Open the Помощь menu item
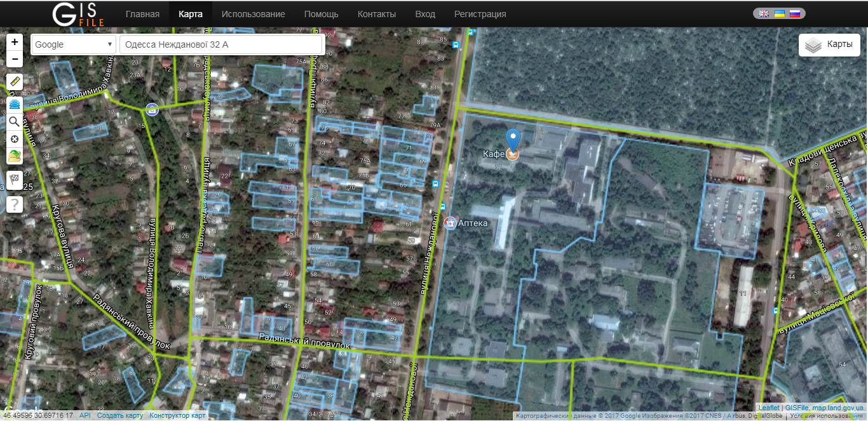This screenshot has height=421, width=868. [x=321, y=14]
